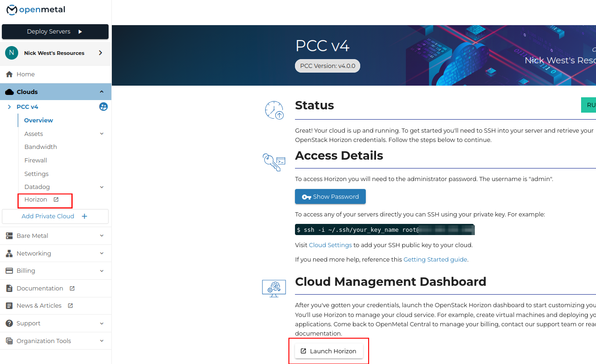
Task: Open the Home menu item
Action: tap(56, 74)
